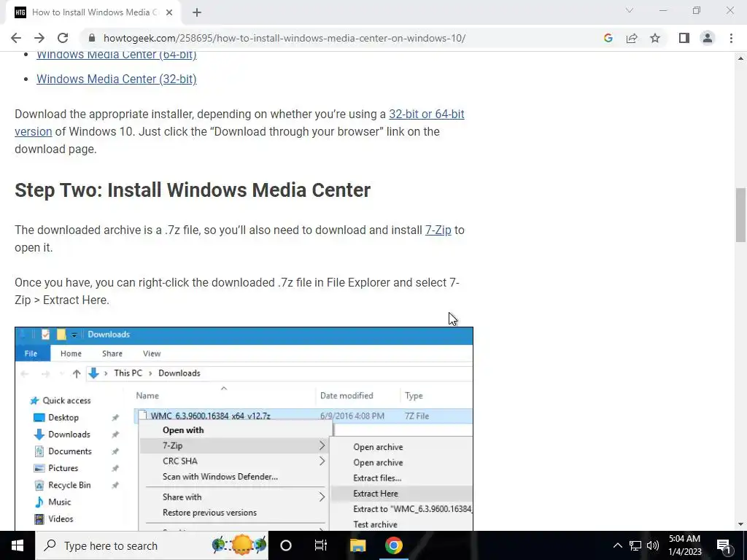Open a new browser tab
This screenshot has height=560, width=747.
pos(197,12)
